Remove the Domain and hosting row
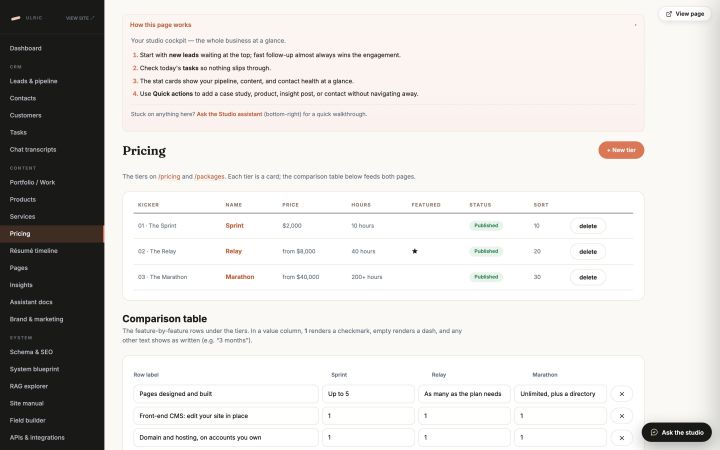The image size is (720, 450). 622,438
